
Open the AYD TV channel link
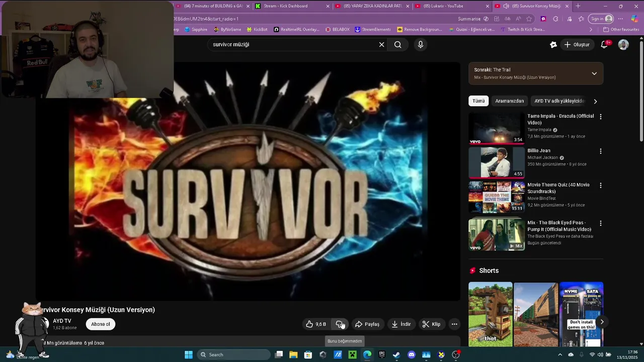62,321
